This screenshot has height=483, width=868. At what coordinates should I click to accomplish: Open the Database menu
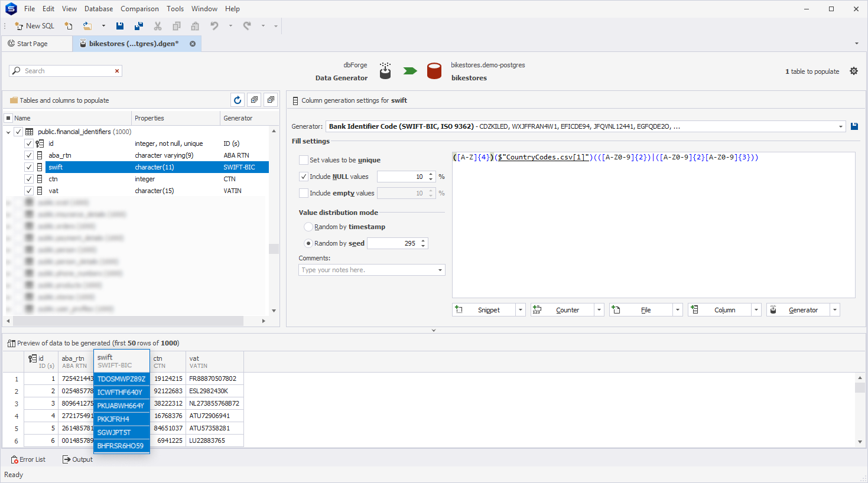(99, 9)
